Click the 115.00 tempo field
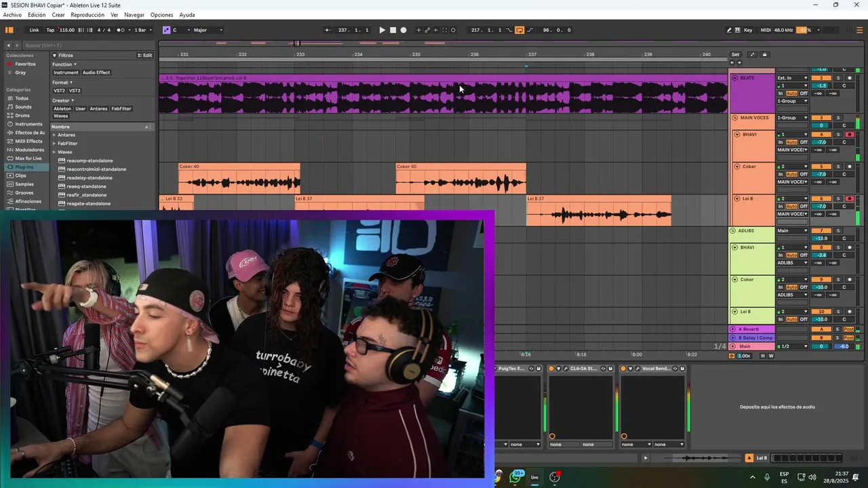868x488 pixels. click(67, 30)
